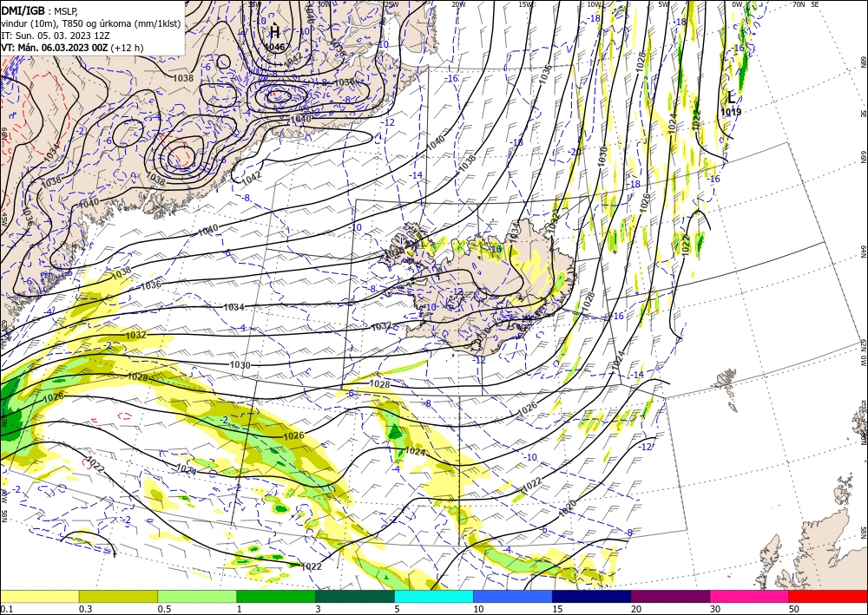Click the 5W longitude label

pos(664,4)
